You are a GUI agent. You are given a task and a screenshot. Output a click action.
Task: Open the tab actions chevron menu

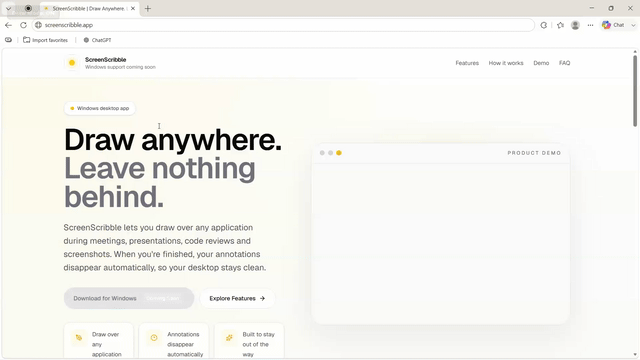point(8,8)
